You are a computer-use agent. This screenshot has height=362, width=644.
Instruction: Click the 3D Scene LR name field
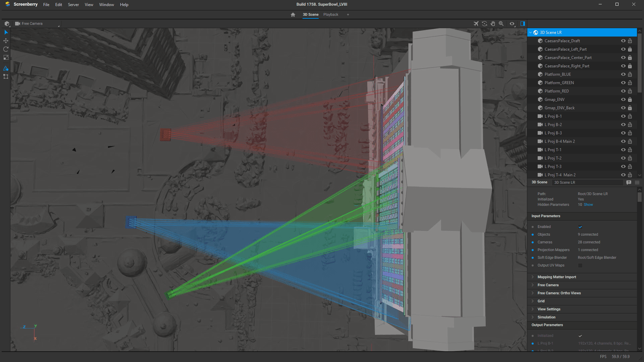[587, 182]
